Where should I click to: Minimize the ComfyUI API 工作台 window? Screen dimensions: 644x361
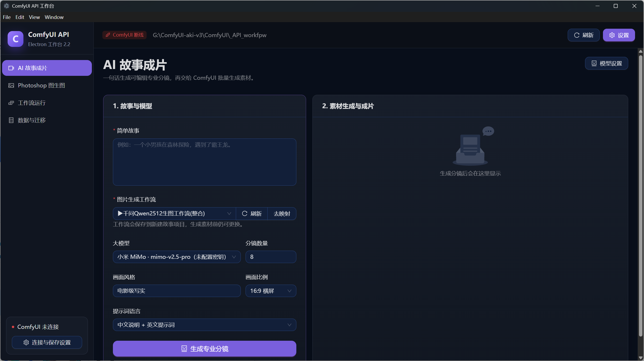[597, 6]
